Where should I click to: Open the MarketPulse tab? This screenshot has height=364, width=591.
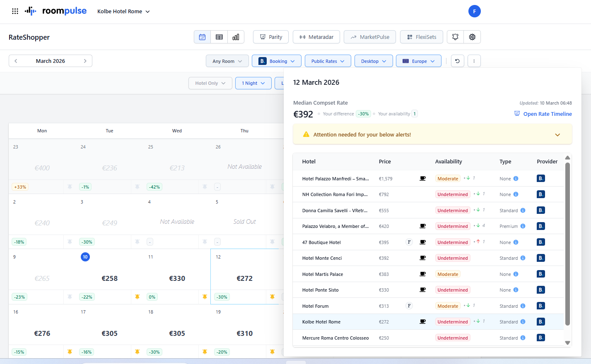pyautogui.click(x=369, y=37)
